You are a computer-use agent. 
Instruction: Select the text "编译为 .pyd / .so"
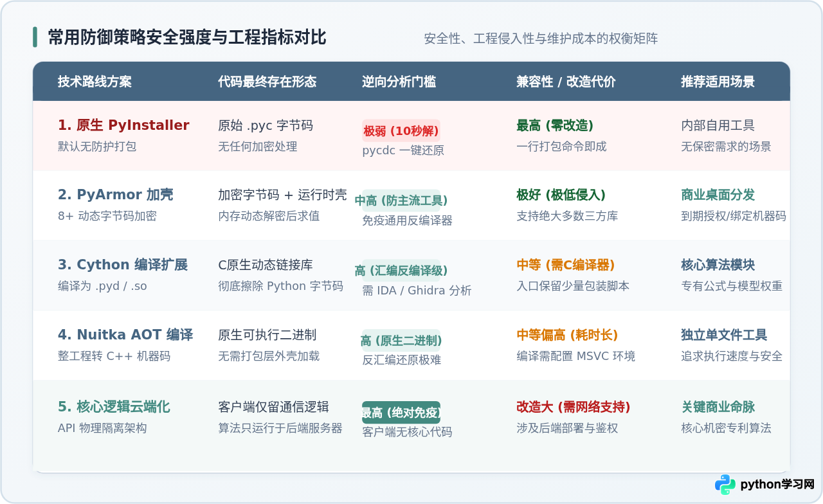coord(102,286)
